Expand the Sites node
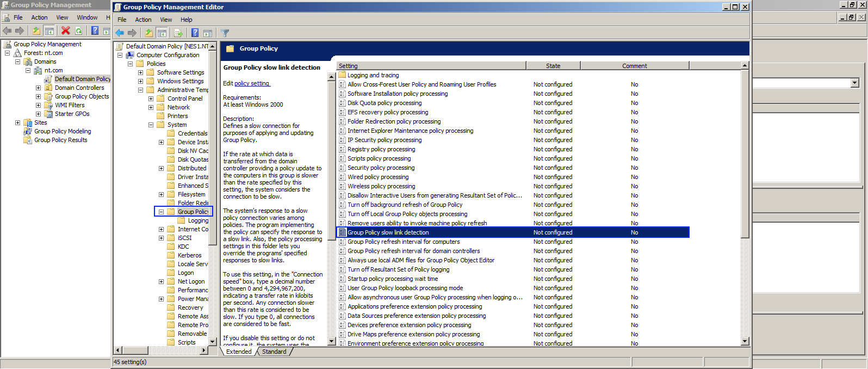The height and width of the screenshot is (369, 868). 17,122
